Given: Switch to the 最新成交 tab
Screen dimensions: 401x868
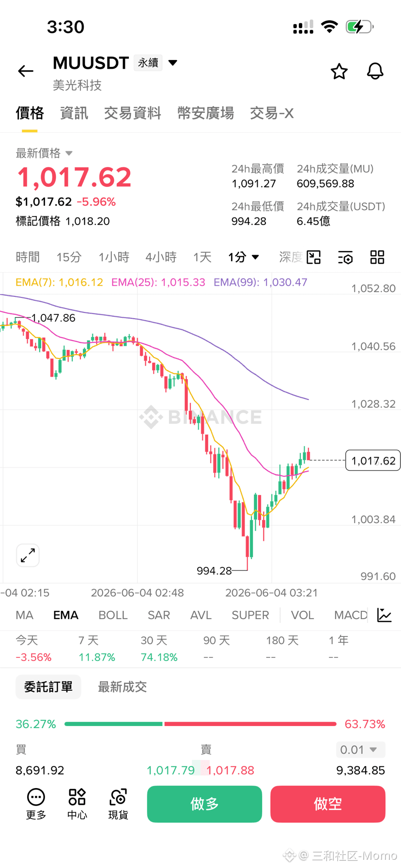Looking at the screenshot, I should point(123,687).
